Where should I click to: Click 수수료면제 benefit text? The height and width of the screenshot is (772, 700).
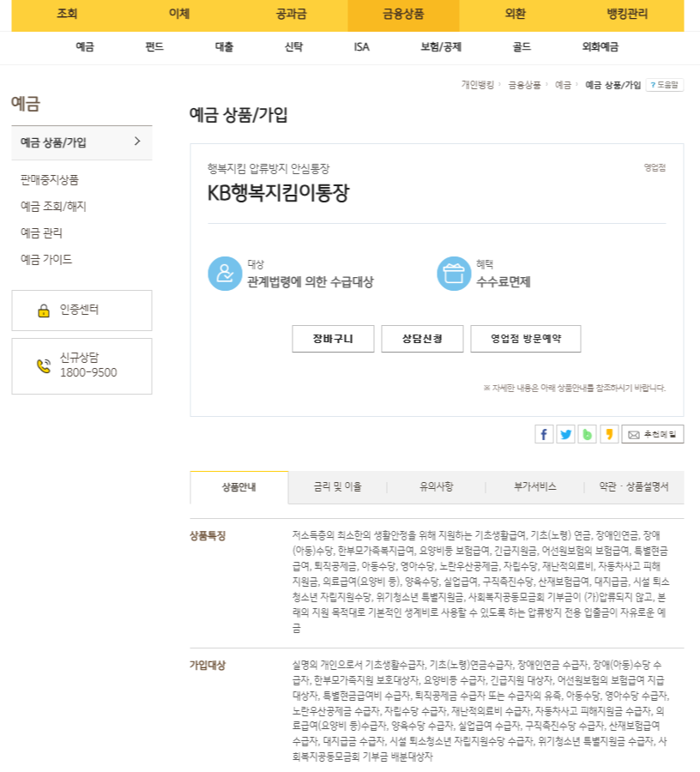click(503, 282)
